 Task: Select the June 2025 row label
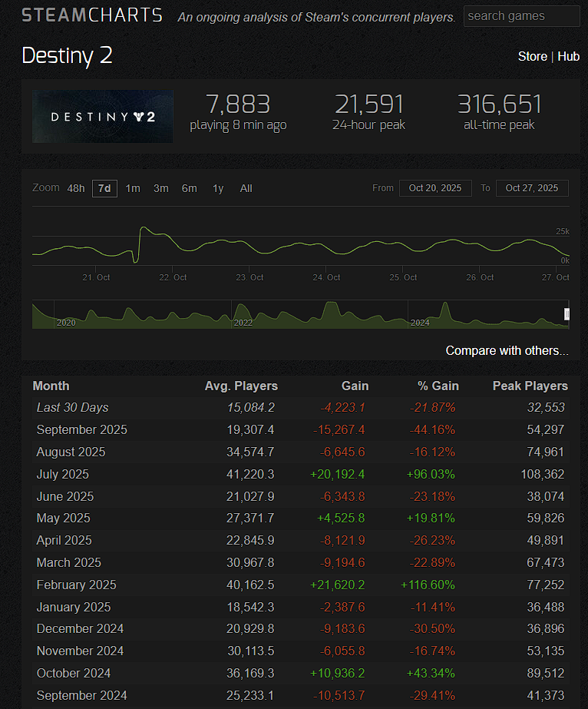point(65,496)
